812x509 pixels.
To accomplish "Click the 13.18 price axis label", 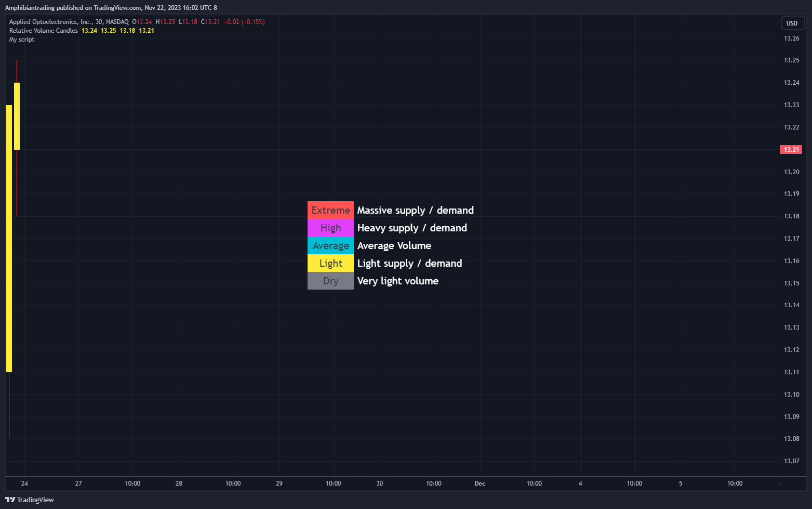I will (791, 216).
